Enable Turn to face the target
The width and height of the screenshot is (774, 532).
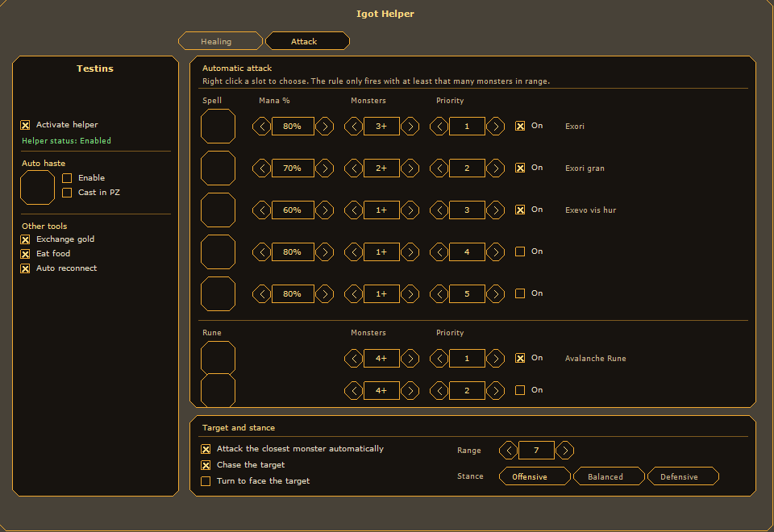click(x=206, y=481)
